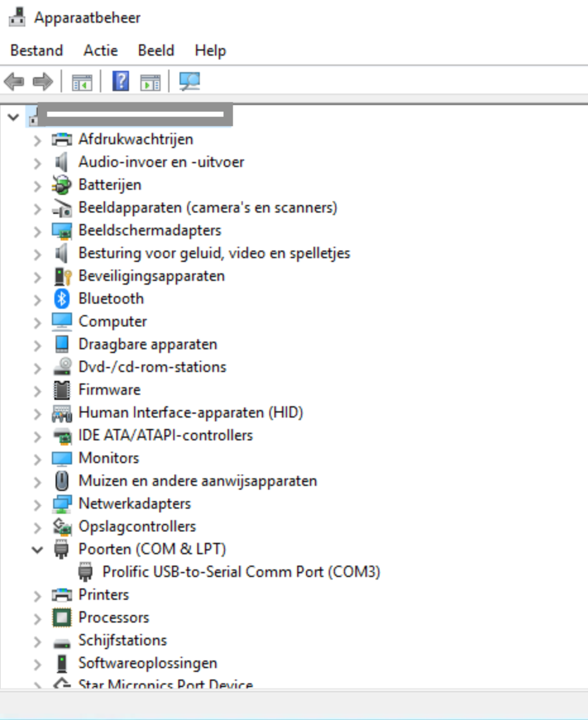
Task: Select the Audio-invoer en -uitvoer row
Action: [x=161, y=162]
